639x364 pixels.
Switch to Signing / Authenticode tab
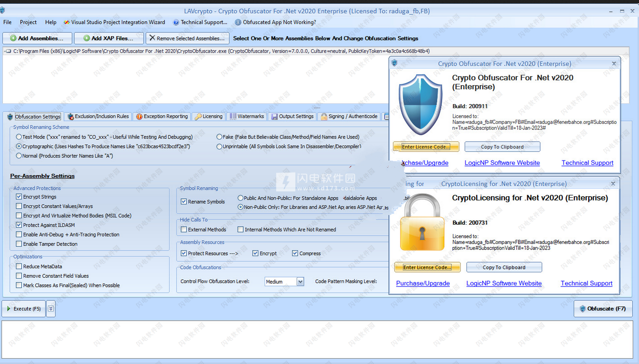[x=349, y=116]
